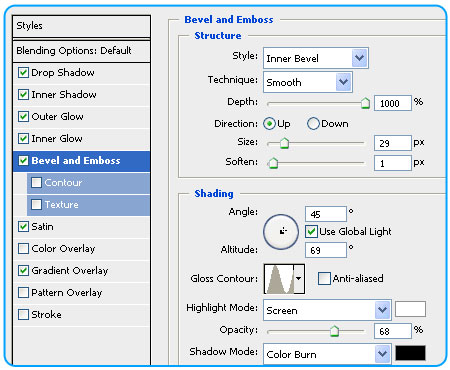This screenshot has height=370, width=450.
Task: Select the Outer Glow effect label
Action: [57, 116]
